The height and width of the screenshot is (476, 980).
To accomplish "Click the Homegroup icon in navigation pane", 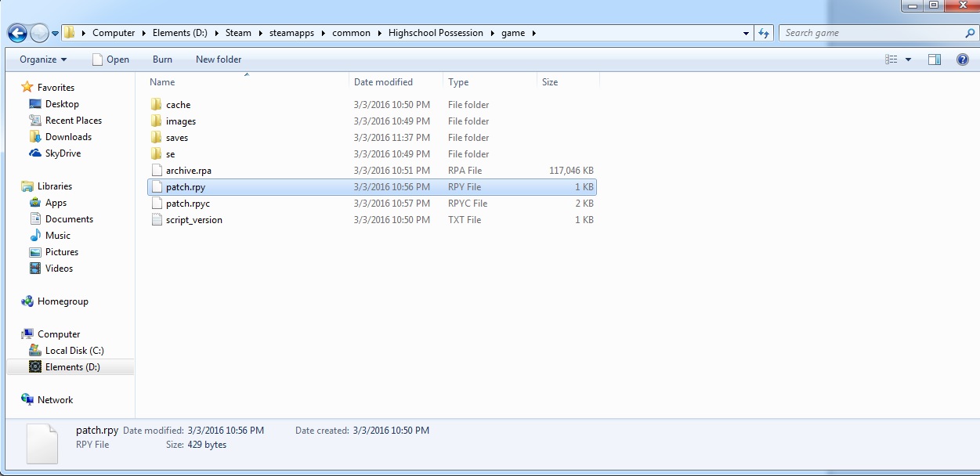I will pyautogui.click(x=27, y=301).
